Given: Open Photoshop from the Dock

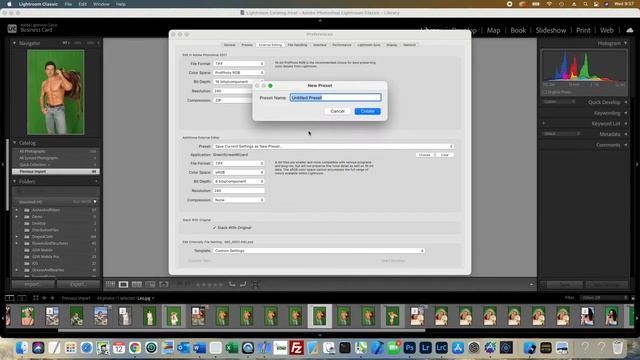Looking at the screenshot, I should (409, 348).
